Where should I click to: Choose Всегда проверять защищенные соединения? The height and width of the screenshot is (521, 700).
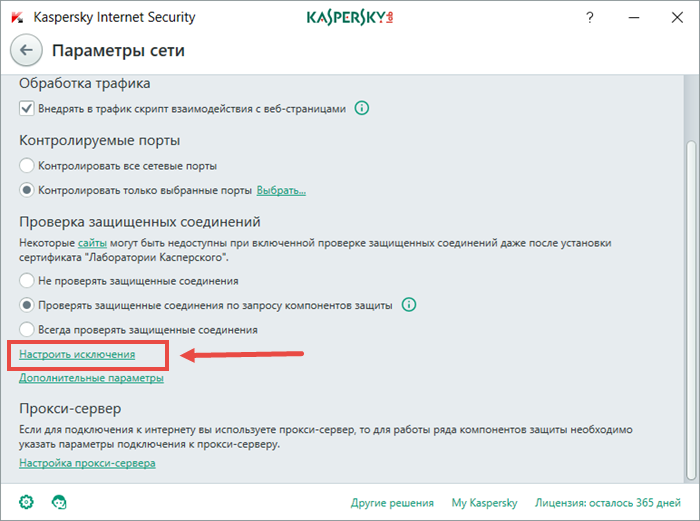[26, 330]
